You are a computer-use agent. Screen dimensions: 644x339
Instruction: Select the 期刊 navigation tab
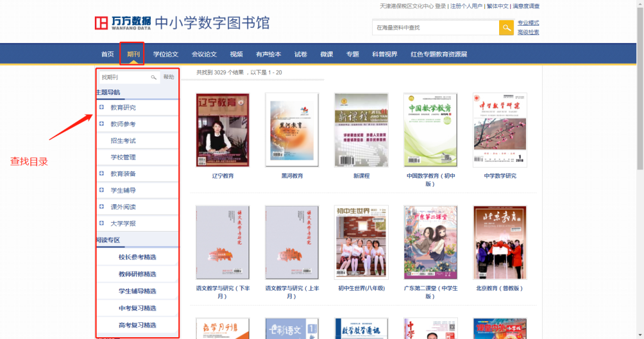134,54
